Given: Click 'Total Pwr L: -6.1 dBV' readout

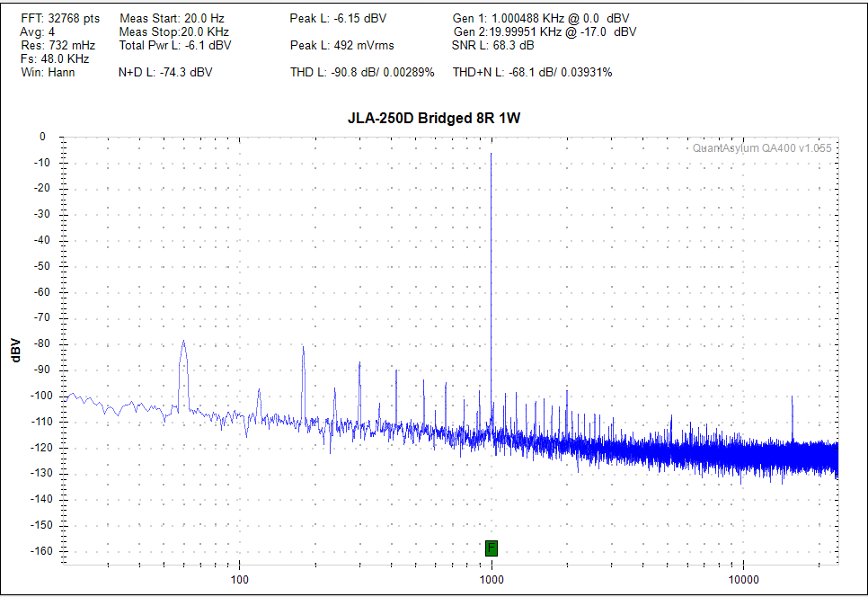Looking at the screenshot, I should pyautogui.click(x=175, y=46).
